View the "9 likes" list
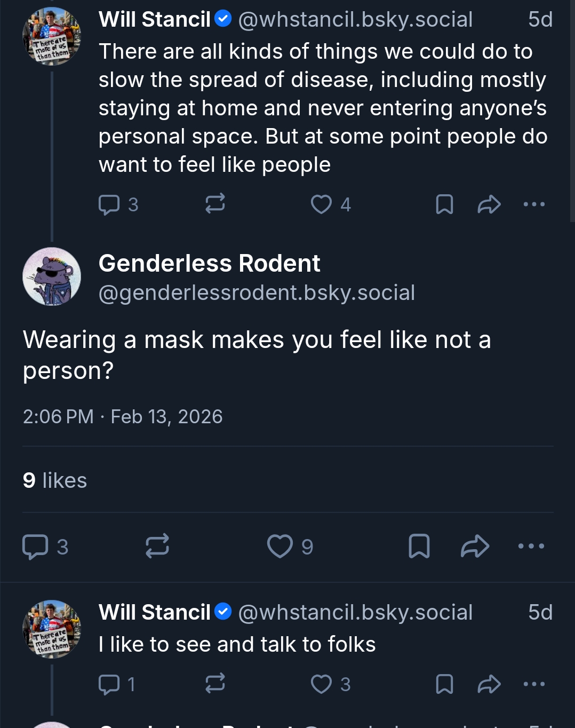Screen dimensions: 575x728 (55, 480)
